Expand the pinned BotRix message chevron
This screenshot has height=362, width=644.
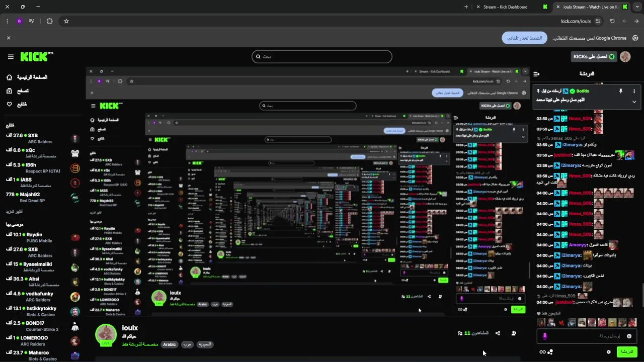tap(634, 102)
